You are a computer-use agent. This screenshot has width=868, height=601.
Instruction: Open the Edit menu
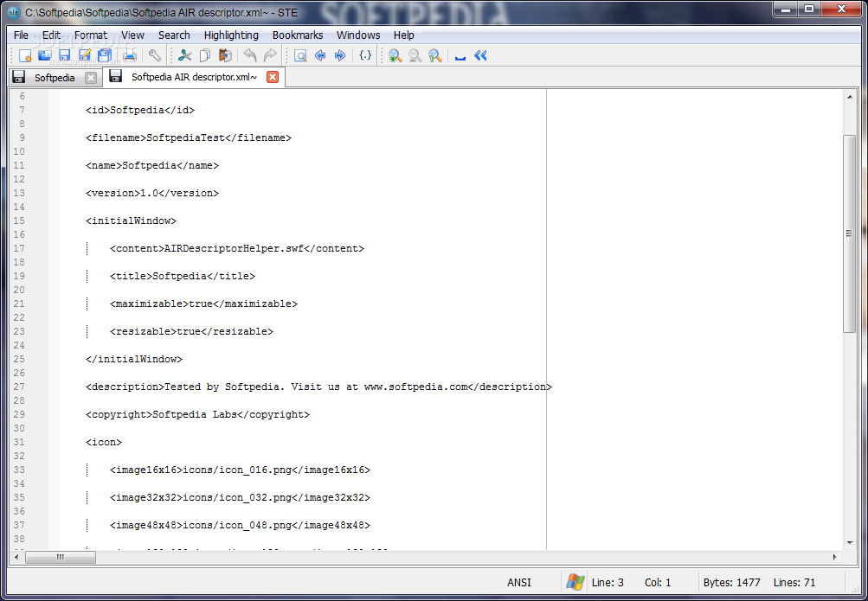coord(51,35)
